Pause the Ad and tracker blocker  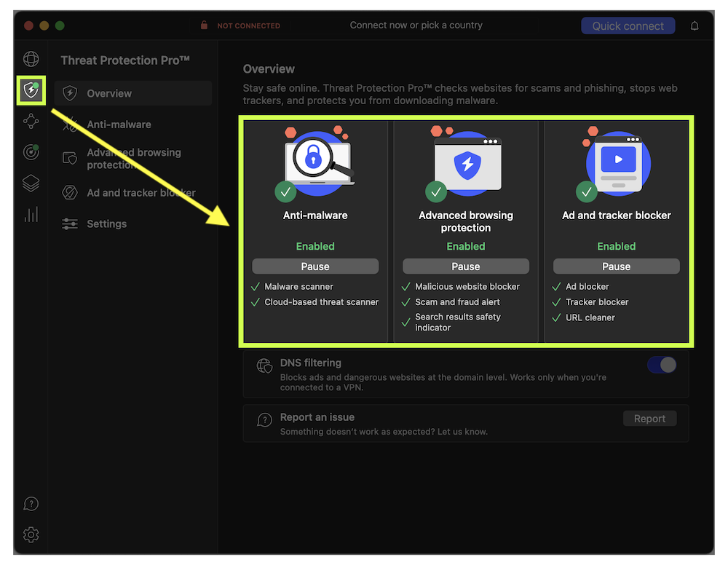point(616,266)
